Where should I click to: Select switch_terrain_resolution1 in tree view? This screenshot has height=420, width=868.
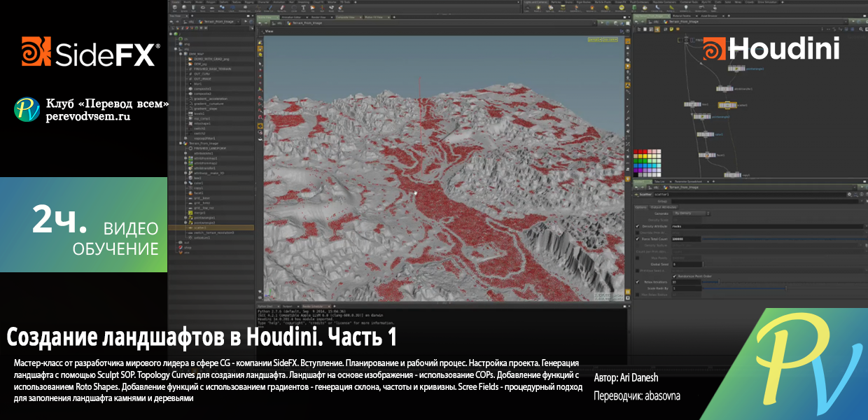[x=213, y=232]
